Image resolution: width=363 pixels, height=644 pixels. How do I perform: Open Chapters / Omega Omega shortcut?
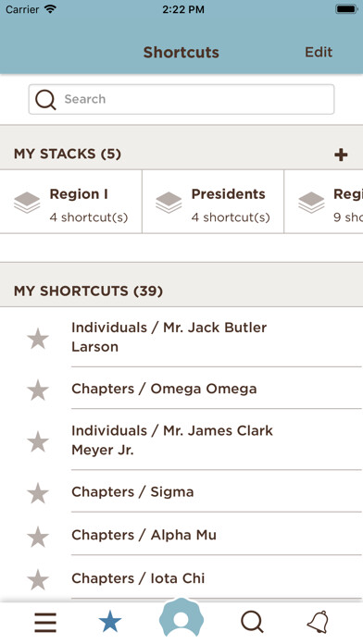pos(164,389)
